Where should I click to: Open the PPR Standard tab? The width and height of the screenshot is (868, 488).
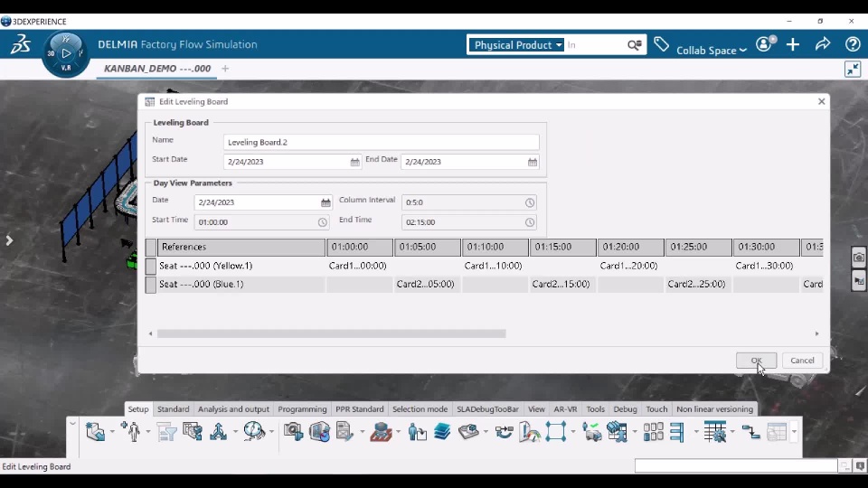(359, 409)
